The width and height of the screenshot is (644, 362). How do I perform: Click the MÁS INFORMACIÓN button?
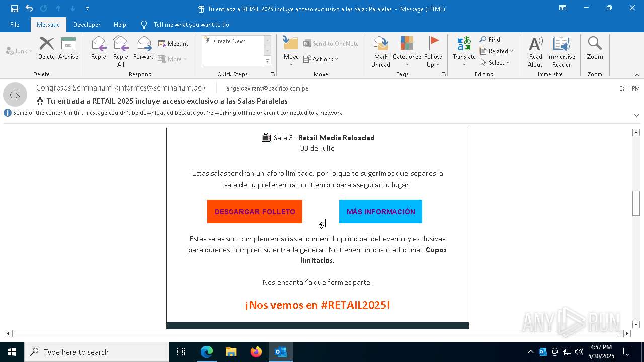(380, 212)
